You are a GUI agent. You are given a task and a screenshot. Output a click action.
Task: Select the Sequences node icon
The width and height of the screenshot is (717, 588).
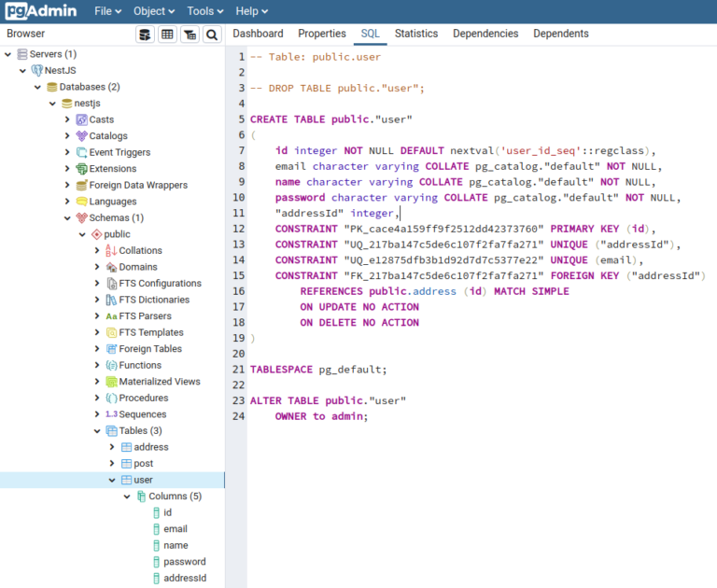[x=111, y=414]
